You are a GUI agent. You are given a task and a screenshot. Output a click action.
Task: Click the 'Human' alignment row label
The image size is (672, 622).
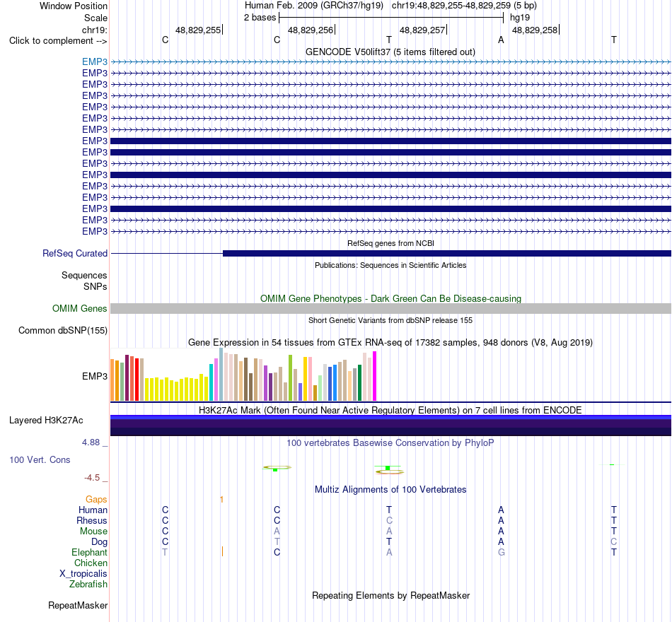(x=93, y=510)
